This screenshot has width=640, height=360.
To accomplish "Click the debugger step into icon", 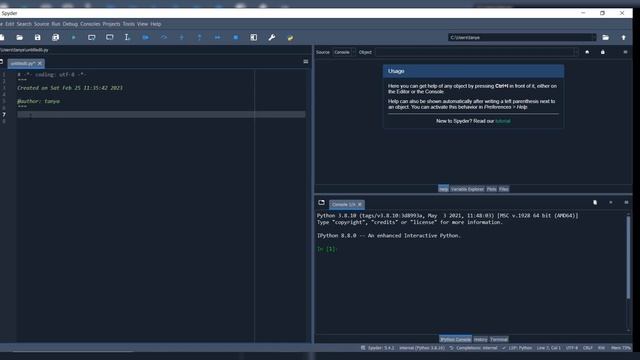I will click(182, 38).
